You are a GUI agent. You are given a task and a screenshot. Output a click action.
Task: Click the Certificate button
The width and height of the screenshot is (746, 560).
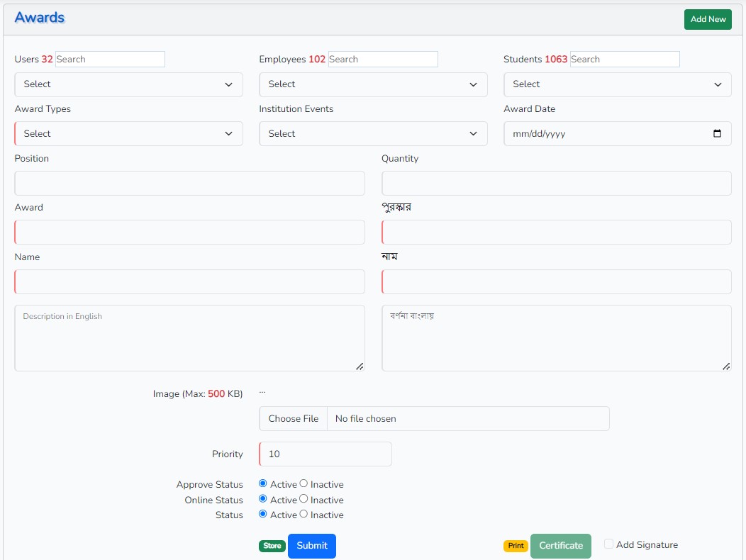(x=560, y=546)
